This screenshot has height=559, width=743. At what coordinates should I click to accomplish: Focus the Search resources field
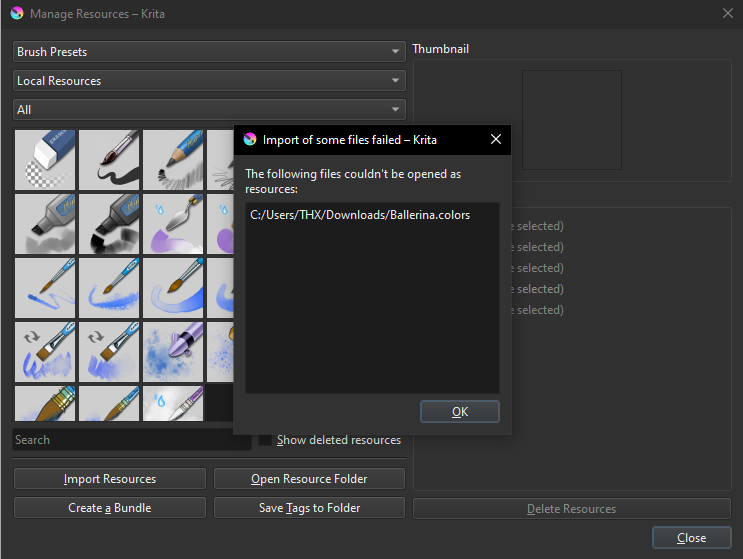click(x=130, y=440)
